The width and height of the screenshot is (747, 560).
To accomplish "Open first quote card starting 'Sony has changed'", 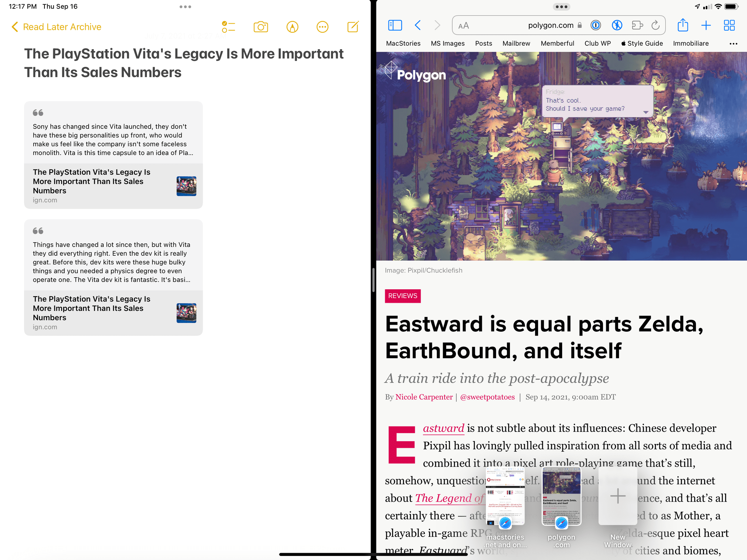I will [x=113, y=132].
